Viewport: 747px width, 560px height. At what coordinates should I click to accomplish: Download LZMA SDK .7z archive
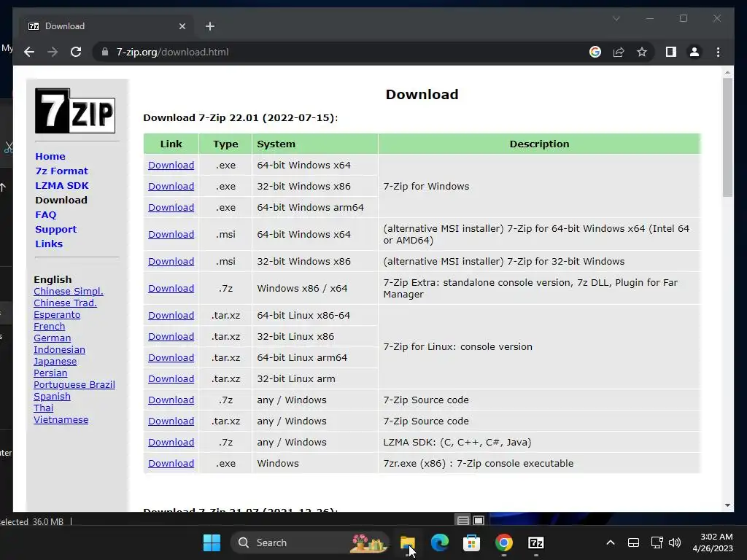point(171,443)
